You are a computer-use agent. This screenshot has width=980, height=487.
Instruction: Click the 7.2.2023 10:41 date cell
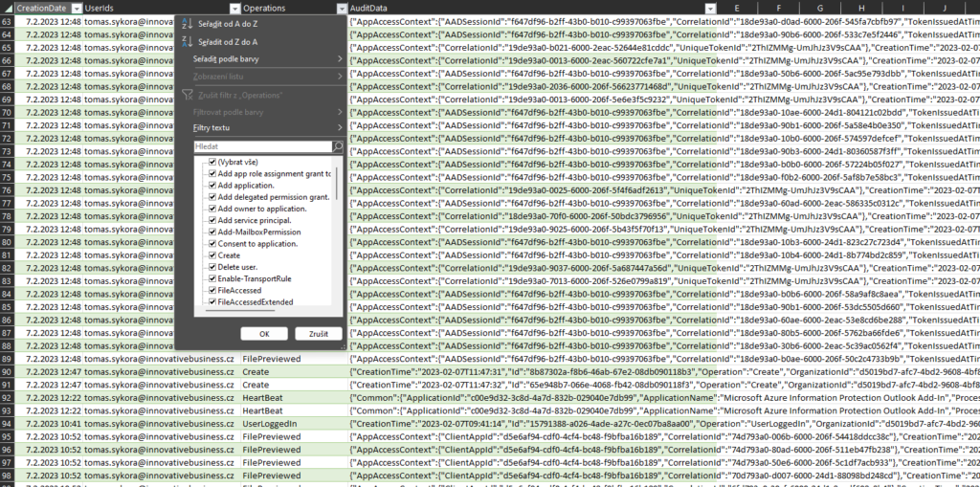(49, 424)
